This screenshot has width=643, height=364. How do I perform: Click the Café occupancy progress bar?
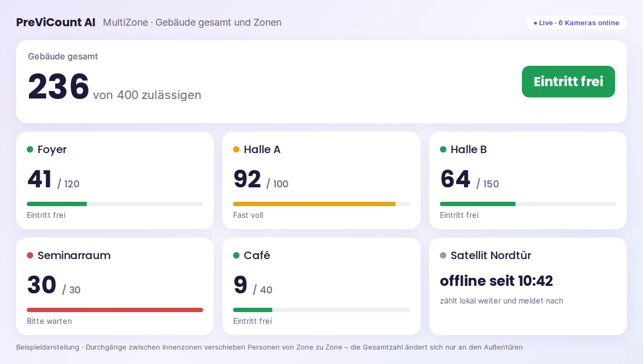pyautogui.click(x=322, y=310)
